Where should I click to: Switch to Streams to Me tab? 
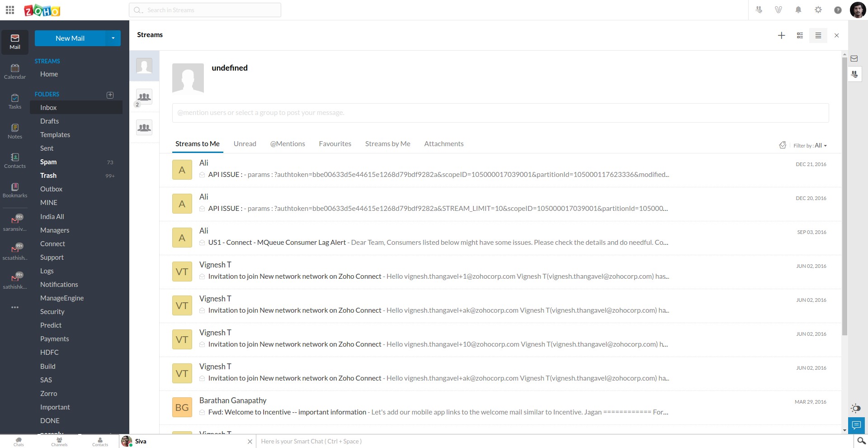tap(198, 143)
